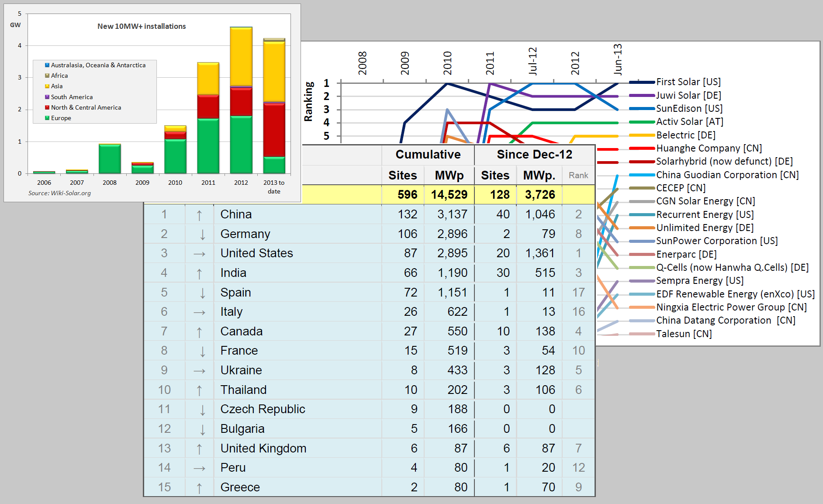The width and height of the screenshot is (823, 504).
Task: Click North & Central America legend marker
Action: click(x=47, y=107)
